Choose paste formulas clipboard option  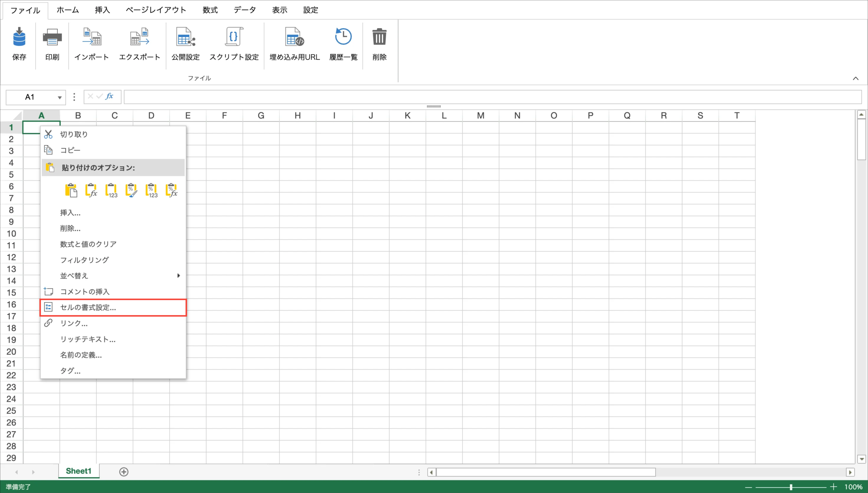point(91,191)
